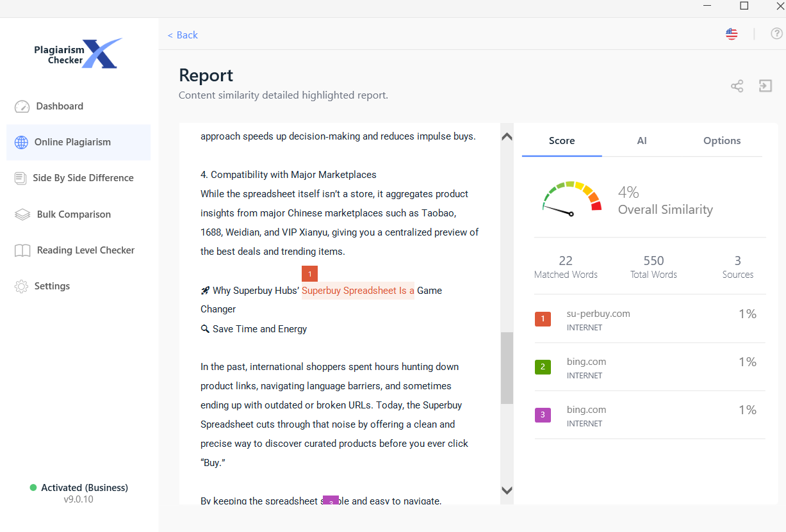
Task: Select purple source badge 3 in sources list
Action: 543,415
